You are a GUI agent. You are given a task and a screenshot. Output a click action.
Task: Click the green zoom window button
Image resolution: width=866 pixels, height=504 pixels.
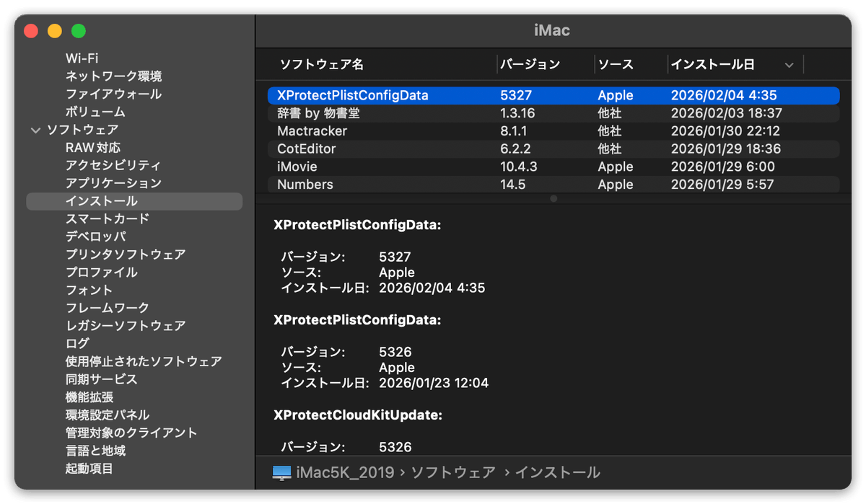tap(79, 31)
